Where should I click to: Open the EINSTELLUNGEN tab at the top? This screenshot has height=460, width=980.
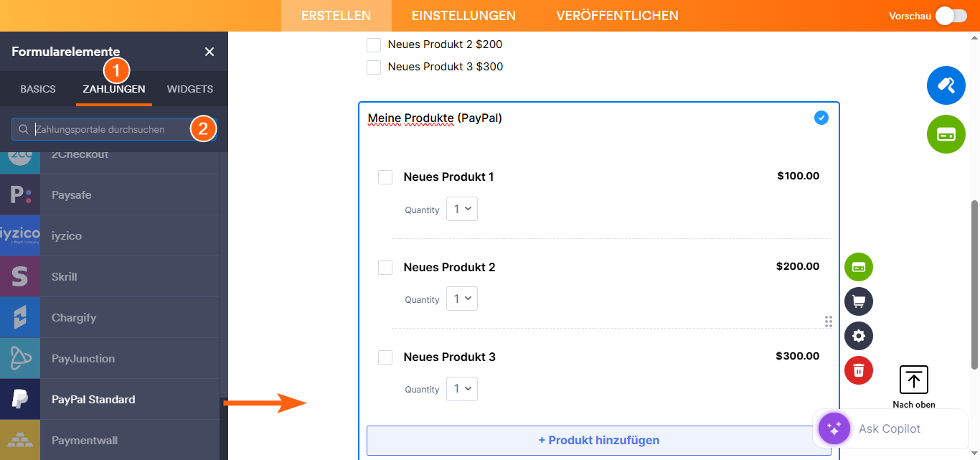click(x=463, y=15)
